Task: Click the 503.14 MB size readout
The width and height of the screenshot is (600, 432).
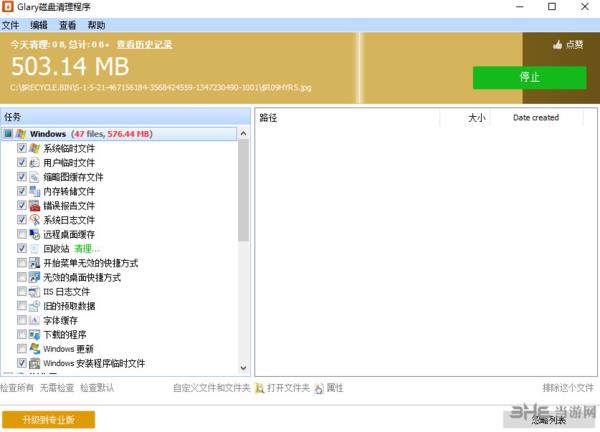Action: click(70, 66)
